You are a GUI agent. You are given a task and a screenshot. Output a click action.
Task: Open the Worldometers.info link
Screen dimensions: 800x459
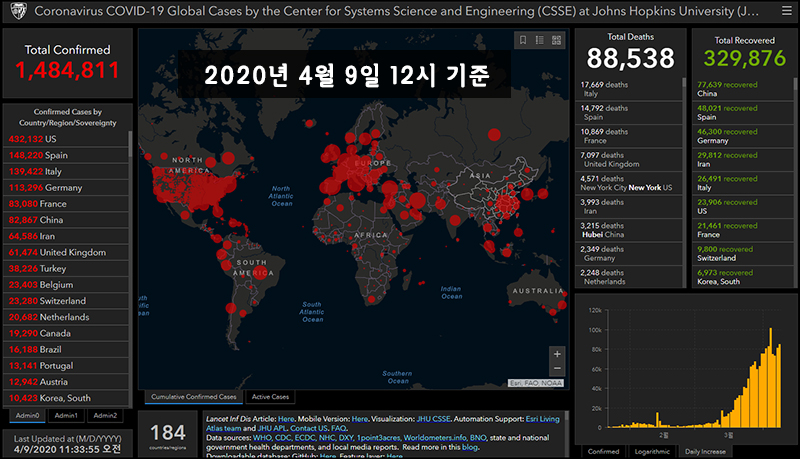coord(435,438)
